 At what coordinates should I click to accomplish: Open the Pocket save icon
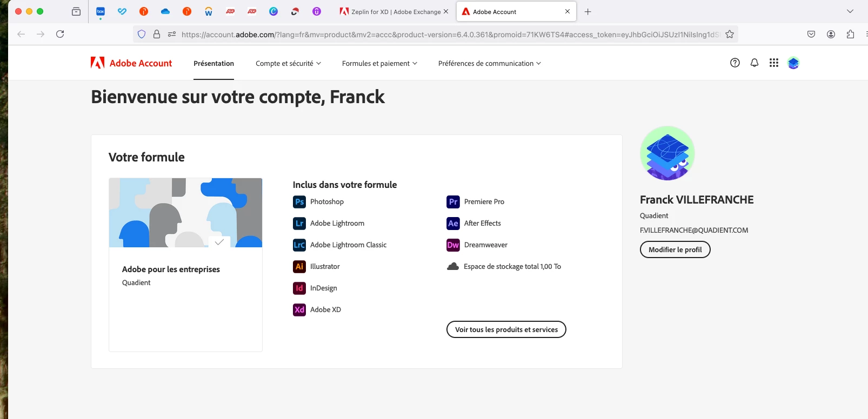pos(811,34)
